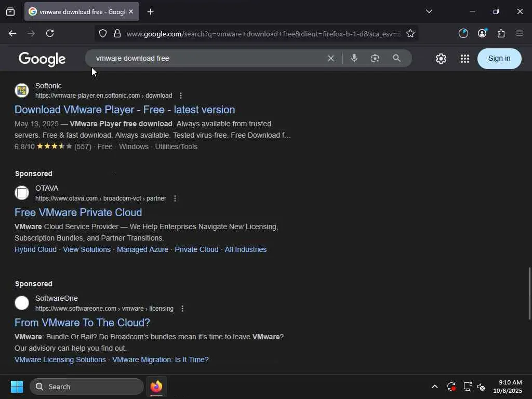Open the extensions puzzle icon
Image resolution: width=532 pixels, height=399 pixels.
pyautogui.click(x=501, y=33)
